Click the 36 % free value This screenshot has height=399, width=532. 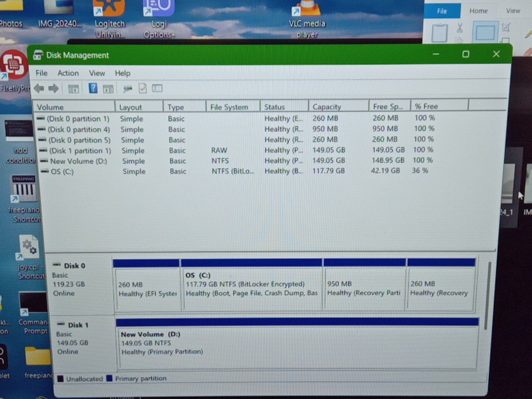(x=420, y=170)
